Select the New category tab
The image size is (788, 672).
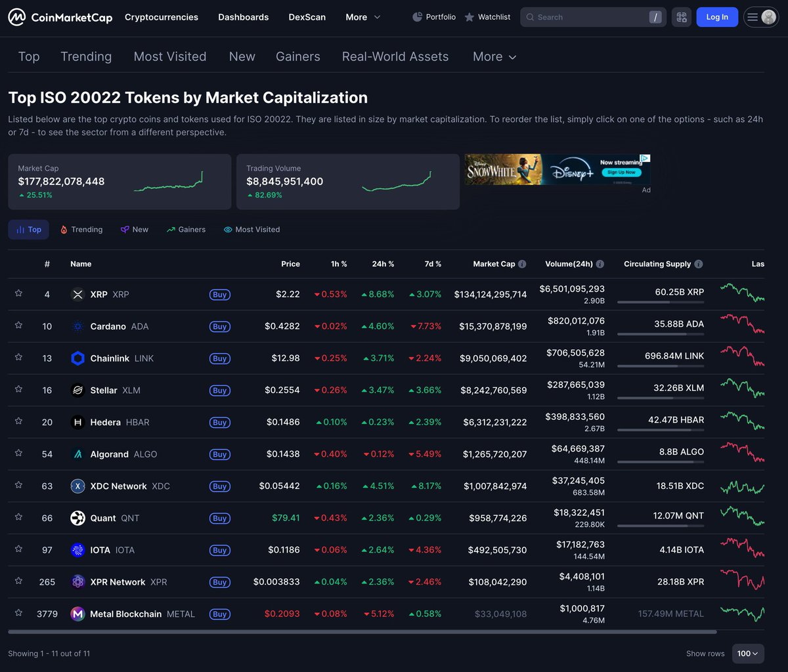coord(242,56)
